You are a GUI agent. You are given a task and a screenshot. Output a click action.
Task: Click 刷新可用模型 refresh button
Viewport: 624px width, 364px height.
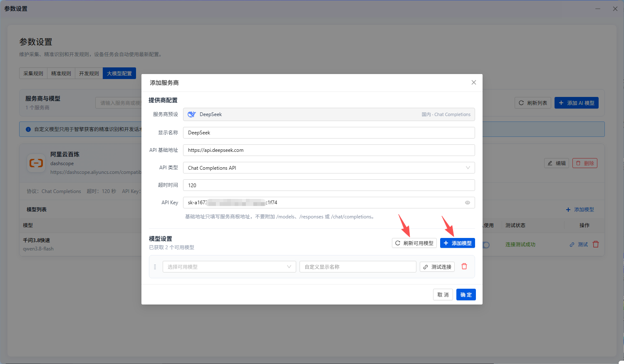[x=414, y=243]
